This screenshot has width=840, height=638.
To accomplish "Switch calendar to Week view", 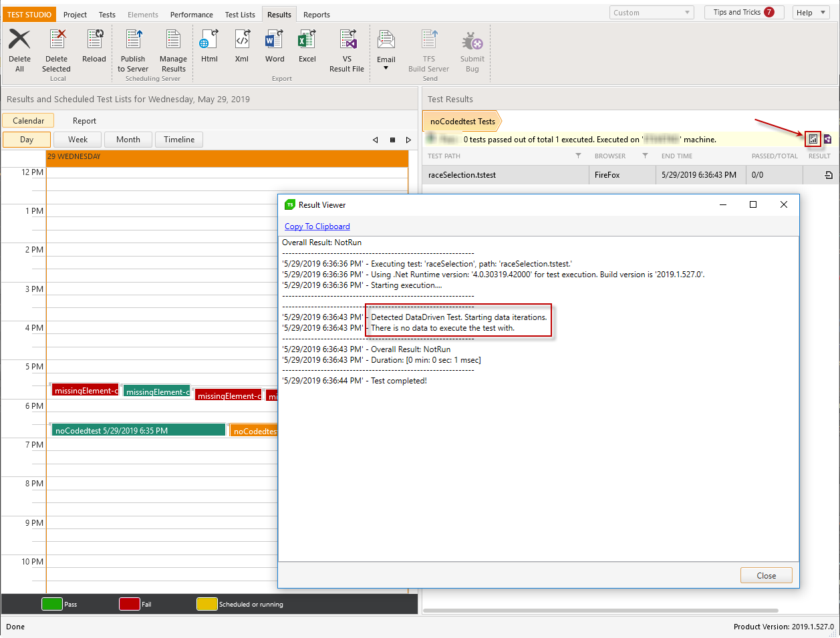I will pyautogui.click(x=78, y=140).
